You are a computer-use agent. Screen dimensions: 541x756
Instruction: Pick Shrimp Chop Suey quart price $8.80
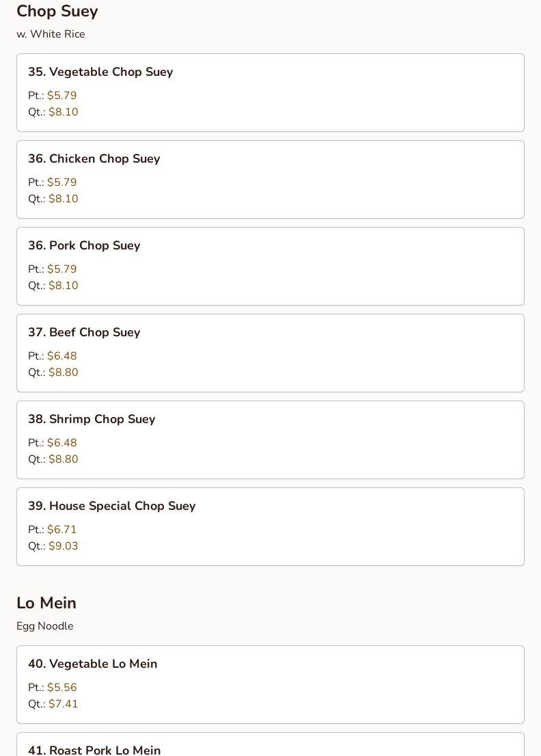tap(63, 459)
